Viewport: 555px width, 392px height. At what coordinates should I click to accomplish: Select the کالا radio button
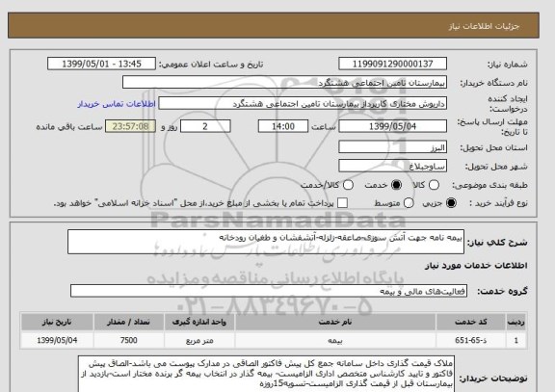[434, 185]
